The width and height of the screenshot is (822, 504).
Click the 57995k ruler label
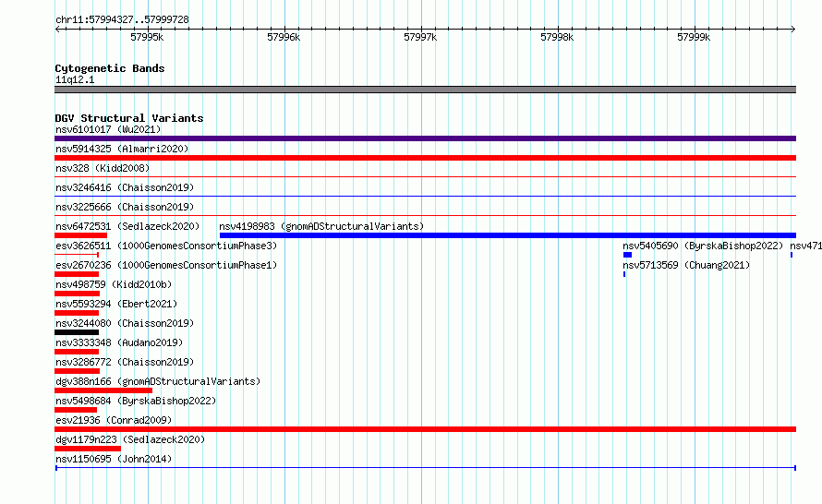coord(147,37)
